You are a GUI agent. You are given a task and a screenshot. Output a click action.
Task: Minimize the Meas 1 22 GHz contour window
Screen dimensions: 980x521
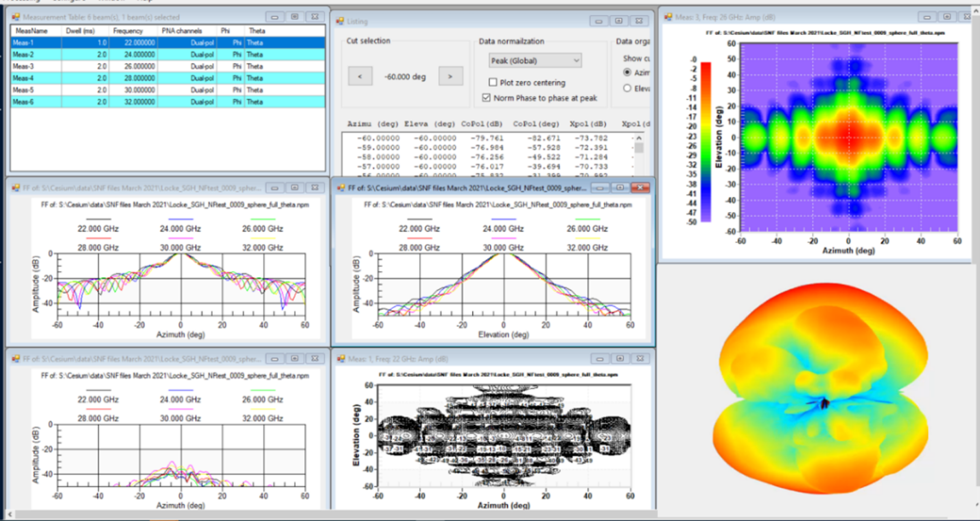point(599,358)
